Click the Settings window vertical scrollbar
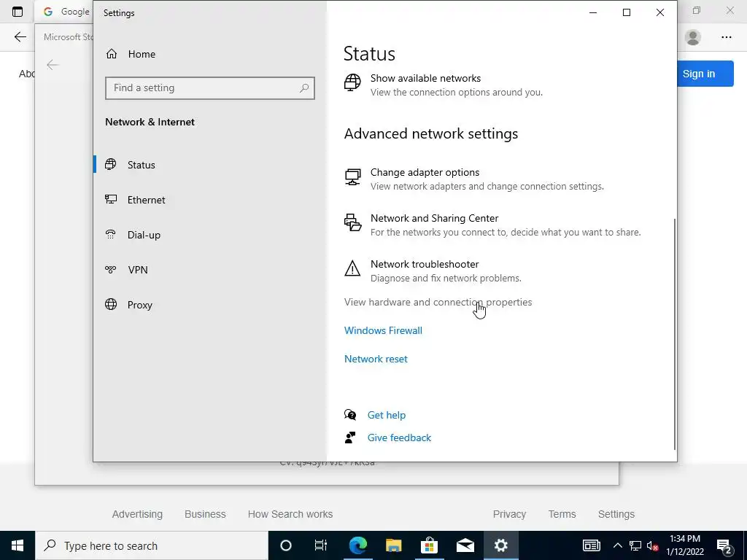The image size is (747, 560). tap(675, 333)
